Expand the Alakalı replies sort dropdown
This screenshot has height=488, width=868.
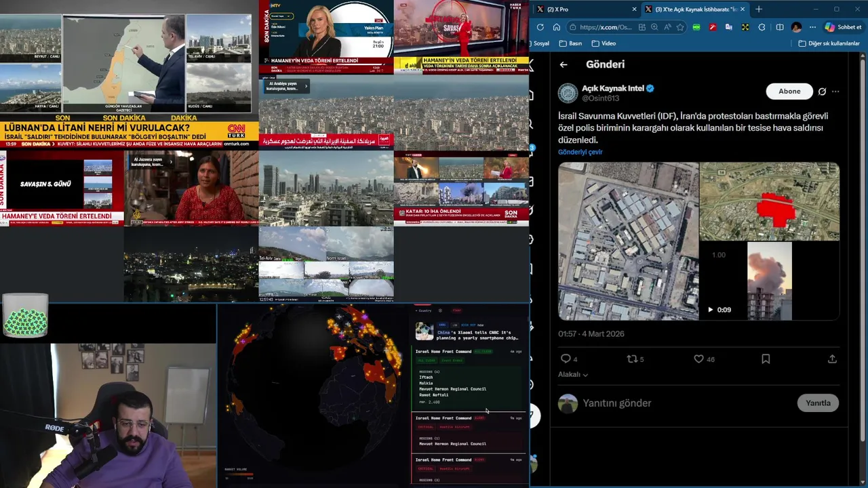573,374
